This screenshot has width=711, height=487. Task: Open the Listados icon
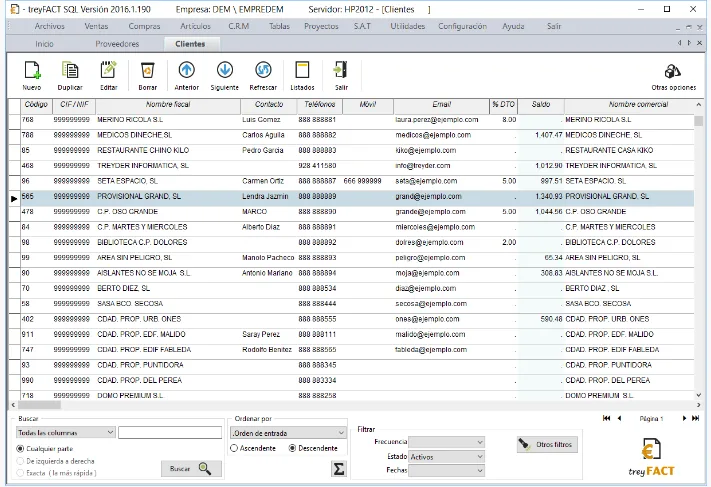[x=302, y=70]
